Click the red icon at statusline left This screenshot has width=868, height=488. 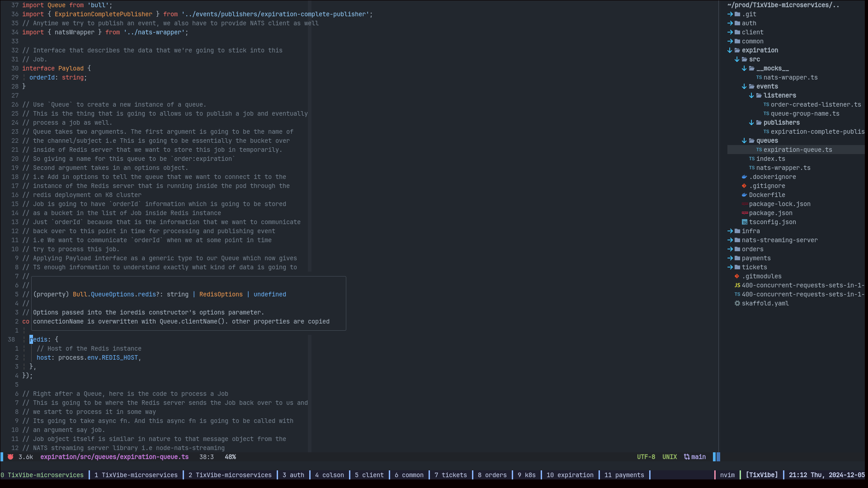click(10, 457)
